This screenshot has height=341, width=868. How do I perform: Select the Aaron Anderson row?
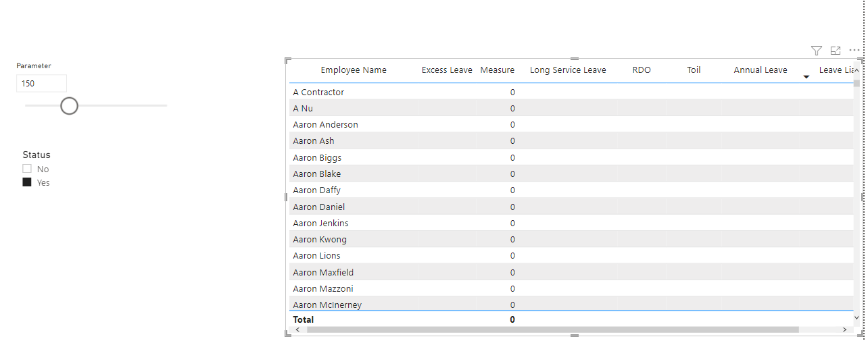[571, 124]
